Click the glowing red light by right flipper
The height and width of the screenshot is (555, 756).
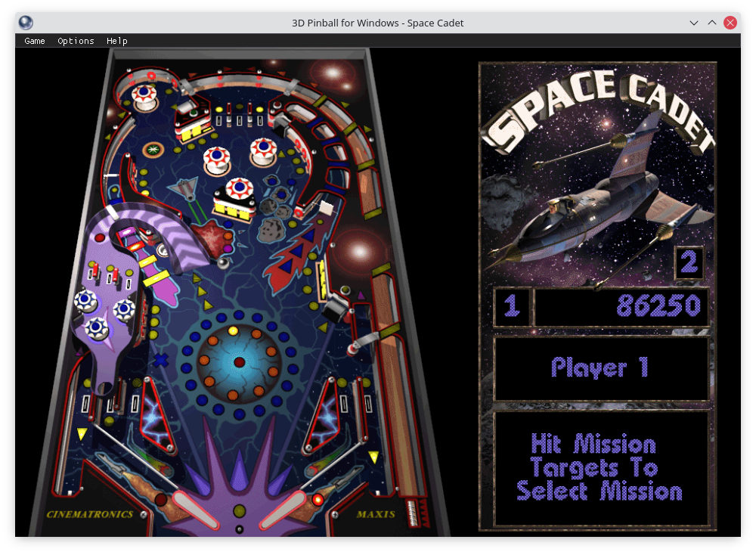318,499
